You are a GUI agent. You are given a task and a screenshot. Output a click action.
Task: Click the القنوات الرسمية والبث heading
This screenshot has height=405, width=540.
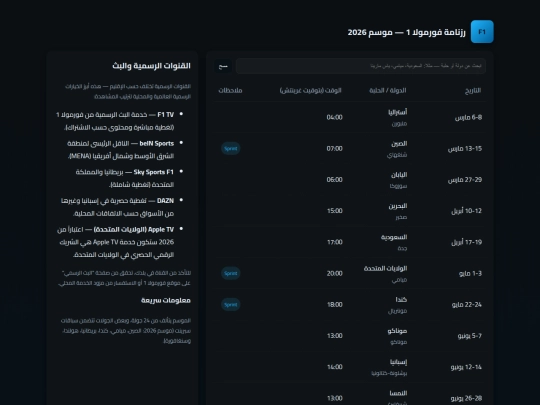(151, 66)
